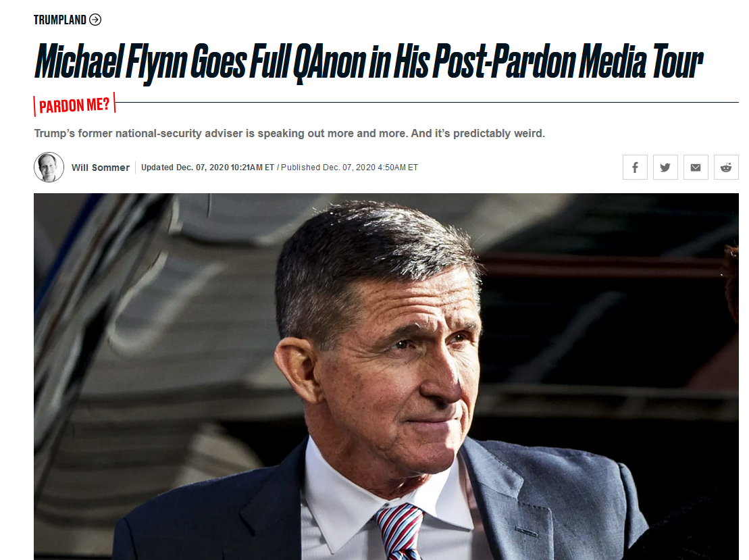
Task: Open Will Sommer's author avatar
Action: 49,168
